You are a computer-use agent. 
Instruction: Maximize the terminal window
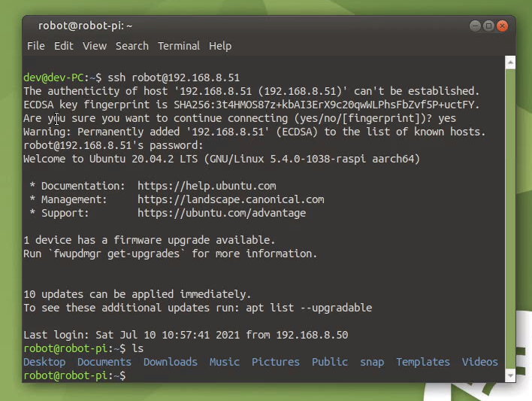[488, 26]
